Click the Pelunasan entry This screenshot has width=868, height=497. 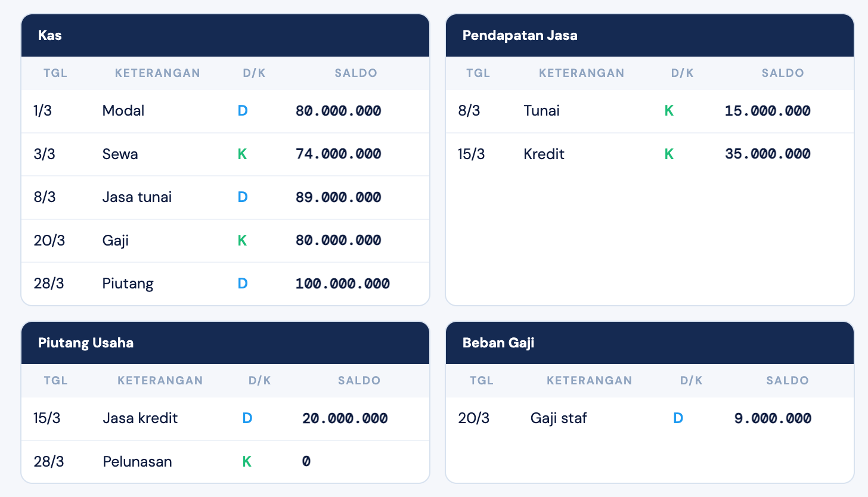(x=137, y=462)
